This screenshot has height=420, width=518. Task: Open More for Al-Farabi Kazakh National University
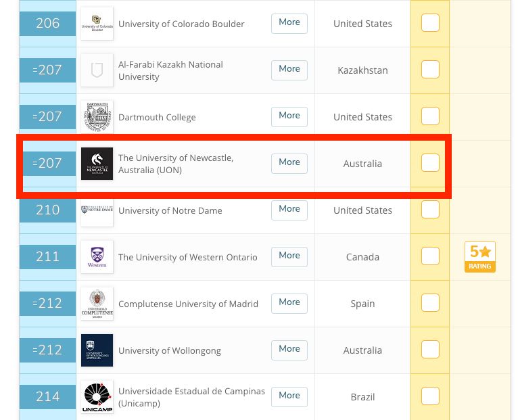point(289,69)
